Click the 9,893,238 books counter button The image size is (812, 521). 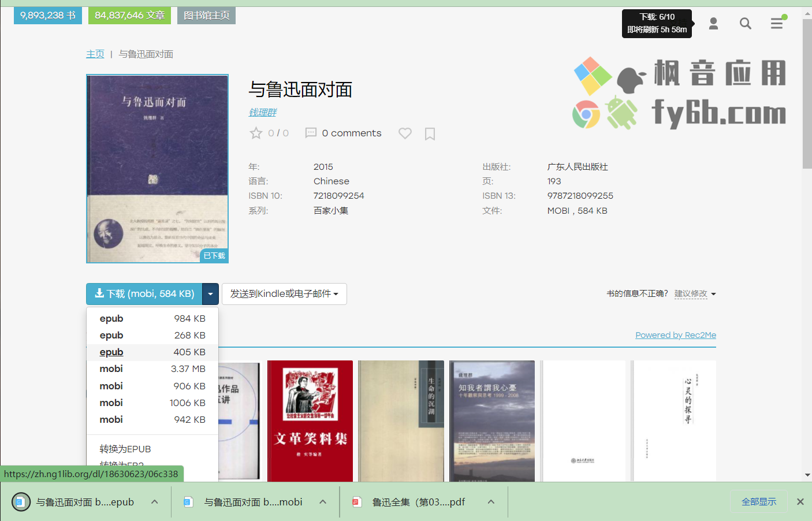tap(48, 16)
